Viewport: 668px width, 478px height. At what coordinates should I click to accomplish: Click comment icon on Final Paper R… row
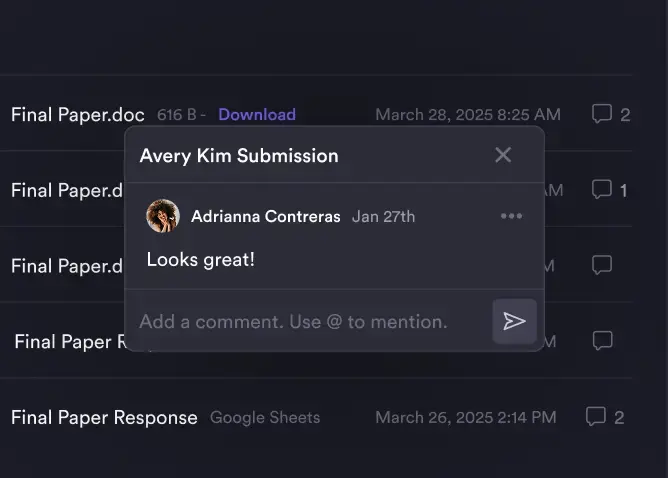pos(602,341)
